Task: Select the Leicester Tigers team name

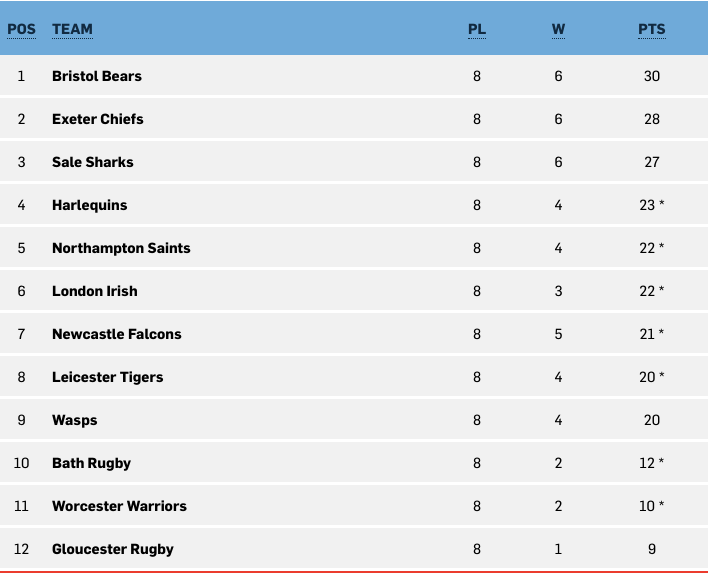Action: coord(107,377)
